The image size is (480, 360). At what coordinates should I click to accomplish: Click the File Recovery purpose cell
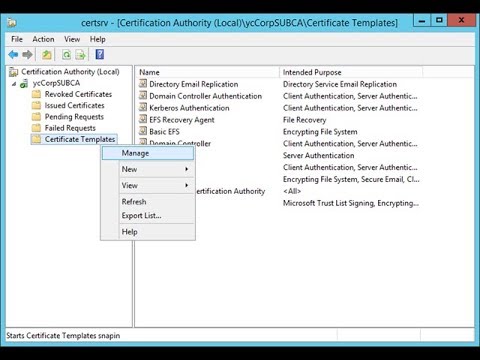pos(304,120)
